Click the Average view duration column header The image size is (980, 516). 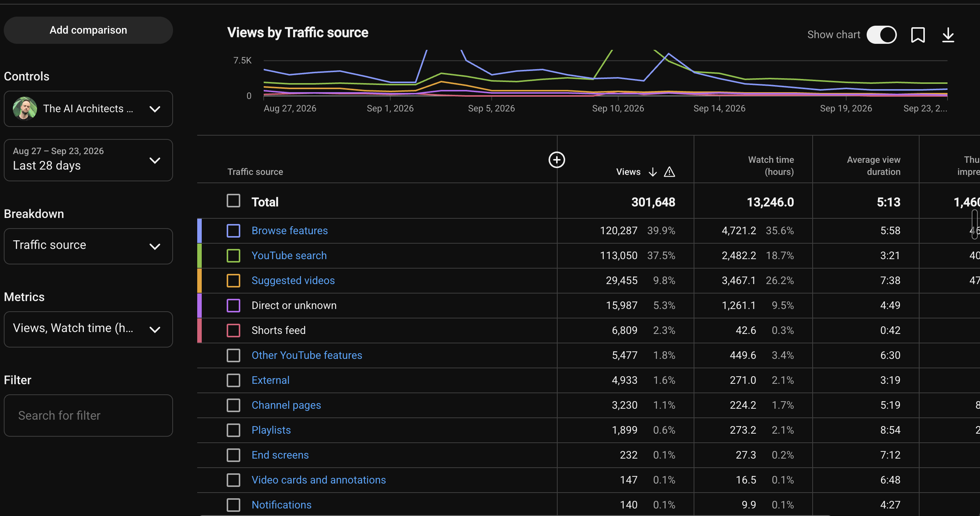873,166
